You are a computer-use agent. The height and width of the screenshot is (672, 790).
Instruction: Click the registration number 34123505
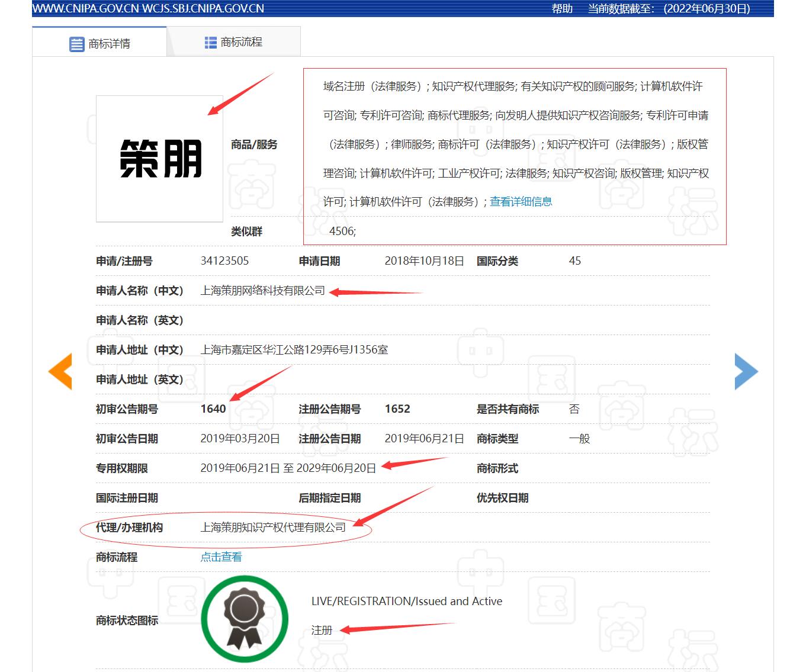tap(224, 261)
